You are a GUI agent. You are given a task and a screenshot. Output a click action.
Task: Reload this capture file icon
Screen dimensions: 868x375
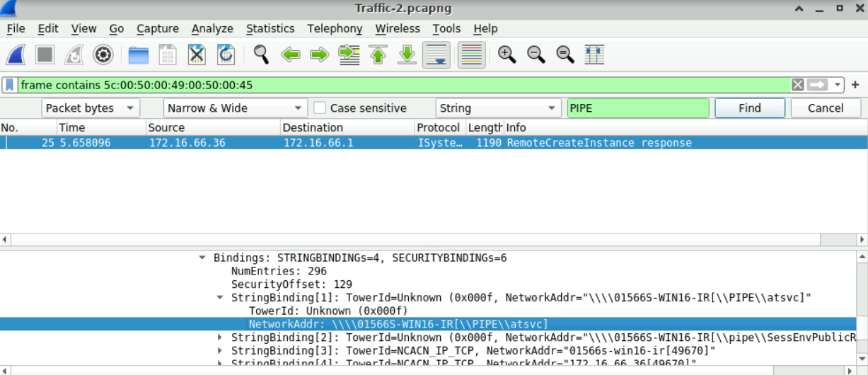tap(226, 54)
